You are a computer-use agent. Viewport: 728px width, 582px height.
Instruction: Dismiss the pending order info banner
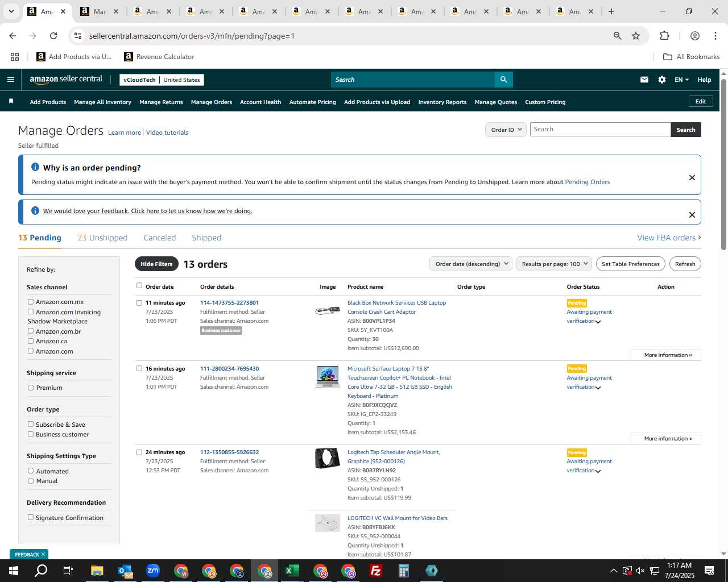point(692,177)
